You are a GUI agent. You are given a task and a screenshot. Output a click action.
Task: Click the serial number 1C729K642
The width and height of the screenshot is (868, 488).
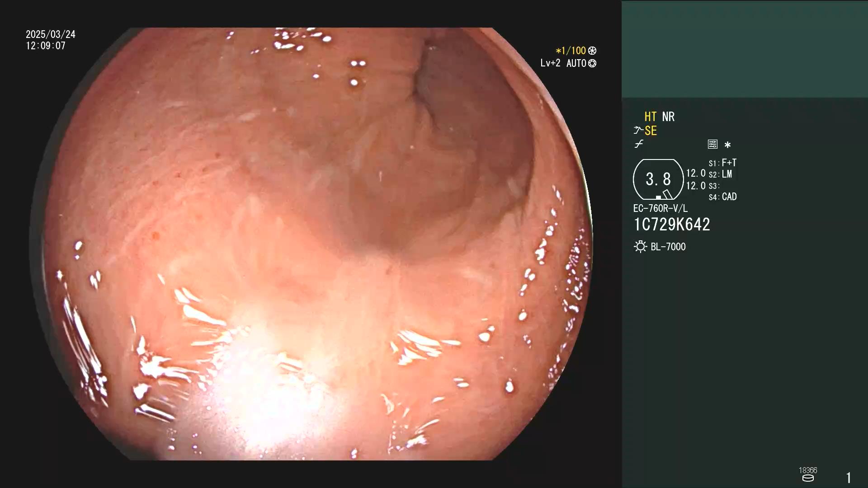pos(672,225)
